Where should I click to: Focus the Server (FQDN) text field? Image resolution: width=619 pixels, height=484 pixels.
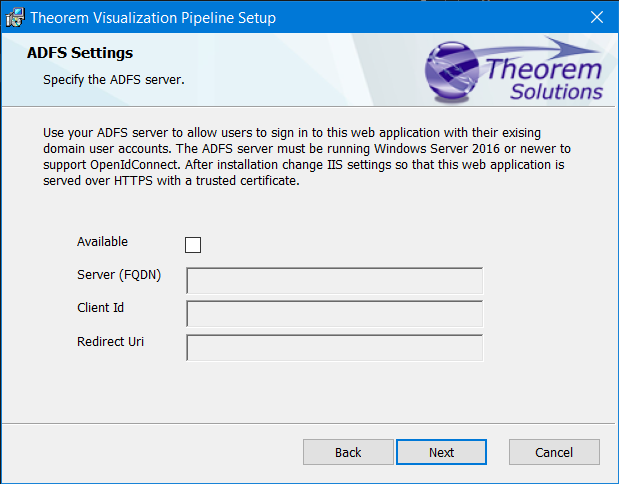[334, 281]
